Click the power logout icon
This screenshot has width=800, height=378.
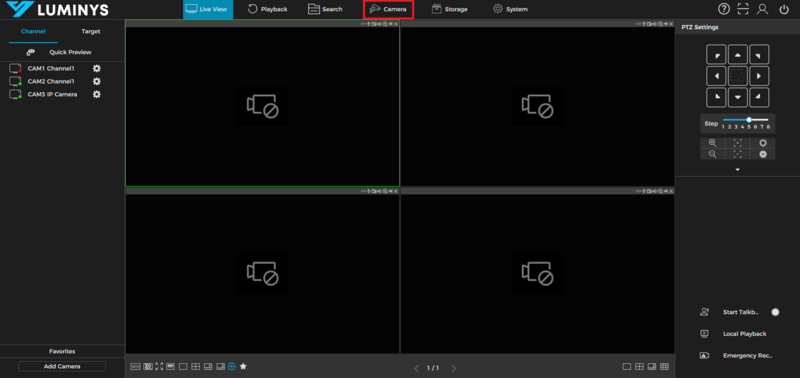click(784, 9)
